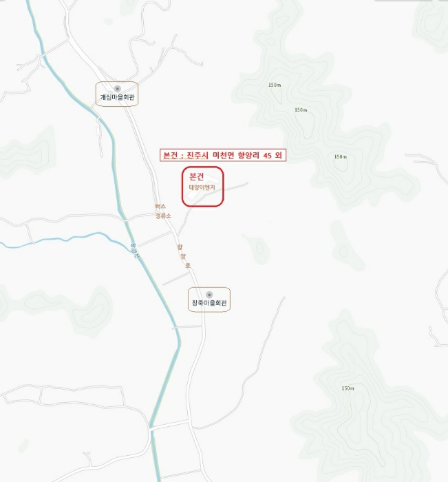Click the topmost 150m contour label
The height and width of the screenshot is (482, 448).
pyautogui.click(x=275, y=85)
